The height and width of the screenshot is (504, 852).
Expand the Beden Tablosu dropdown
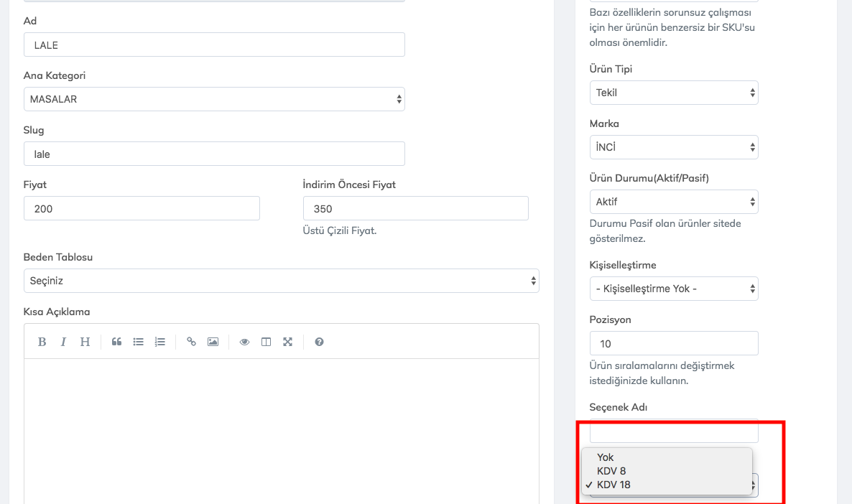pos(281,281)
